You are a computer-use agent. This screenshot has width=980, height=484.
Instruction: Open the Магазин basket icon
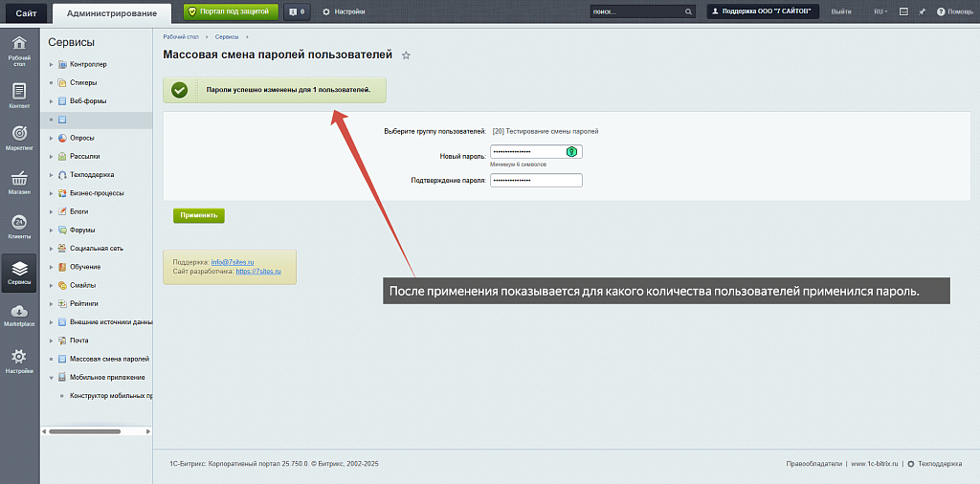point(18,183)
